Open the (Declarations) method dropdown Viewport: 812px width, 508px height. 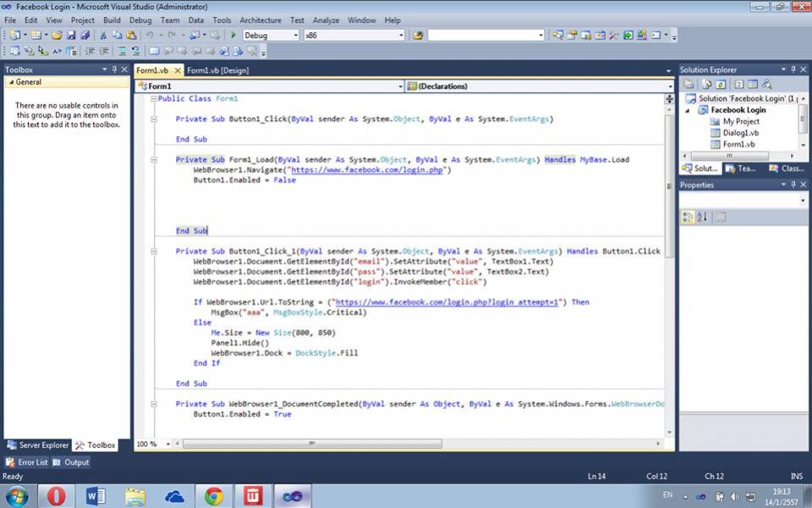click(670, 86)
